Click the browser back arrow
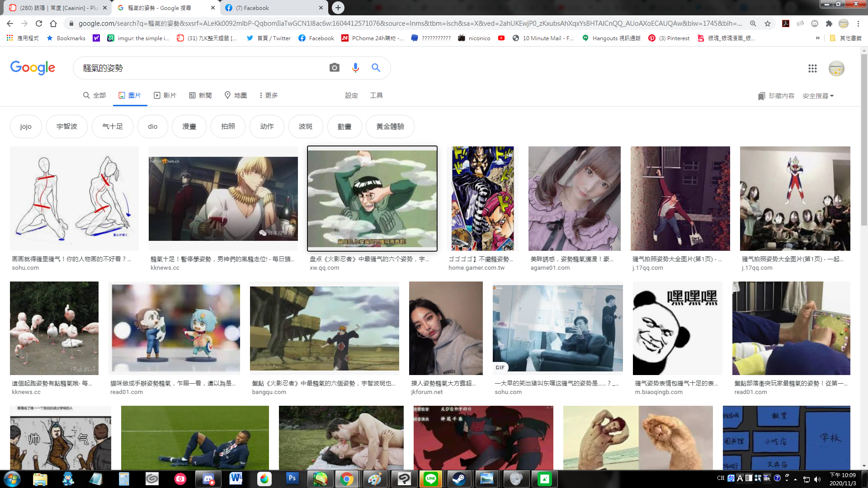The width and height of the screenshot is (868, 488). click(10, 23)
